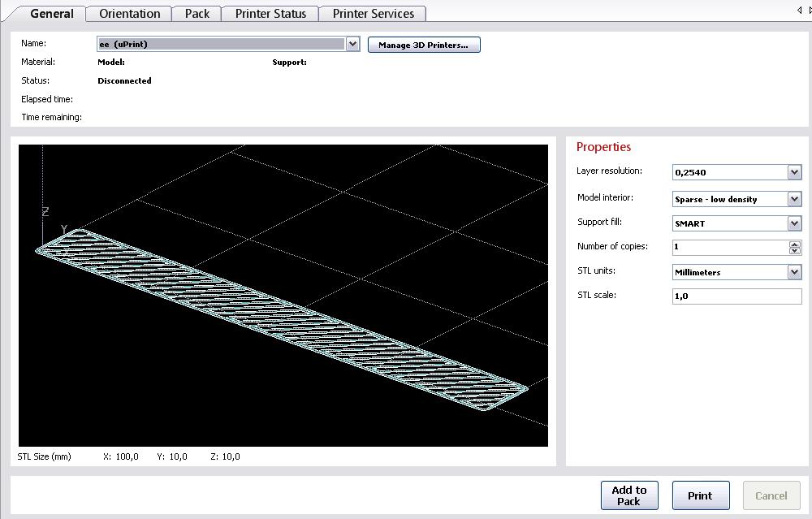Click the Support: material label

(290, 63)
